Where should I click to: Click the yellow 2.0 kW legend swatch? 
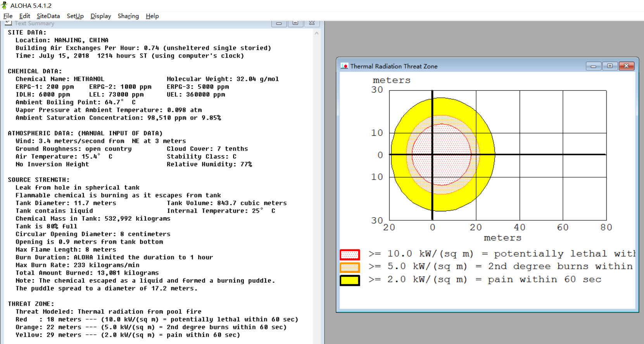pyautogui.click(x=350, y=280)
